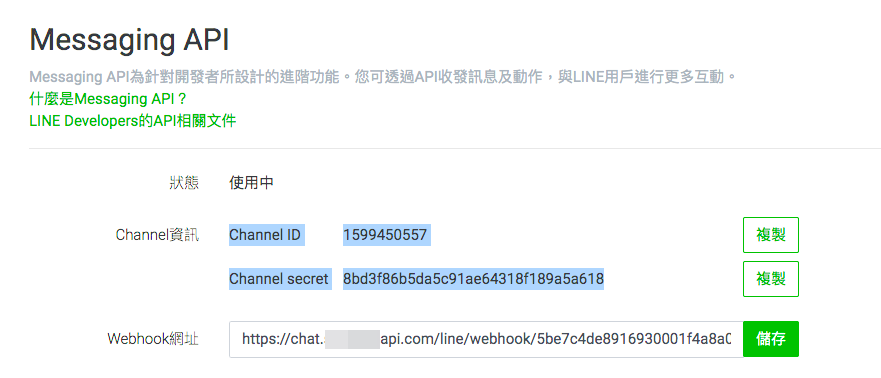Click the Channel ID number 1599450557

click(x=387, y=235)
